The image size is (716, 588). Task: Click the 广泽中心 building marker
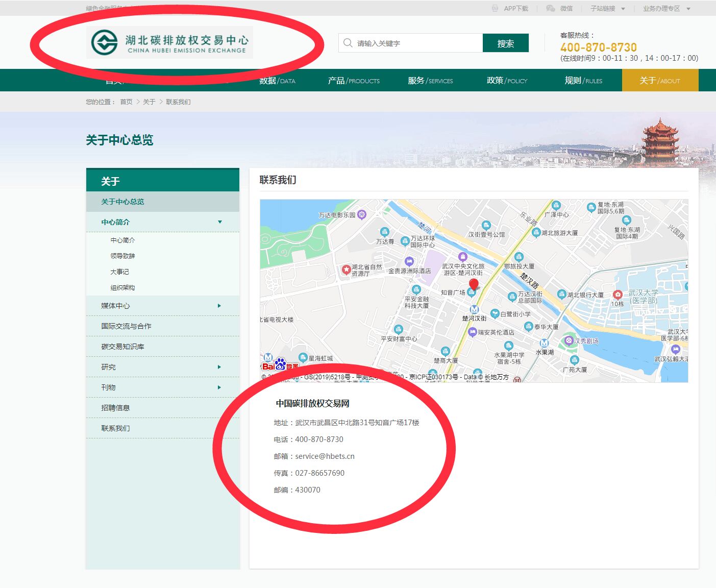(x=556, y=206)
